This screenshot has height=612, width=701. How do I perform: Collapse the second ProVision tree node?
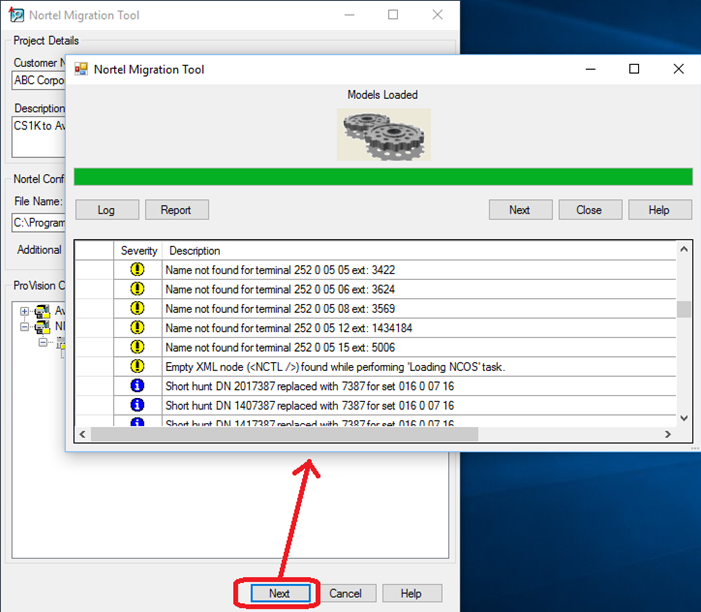click(25, 327)
